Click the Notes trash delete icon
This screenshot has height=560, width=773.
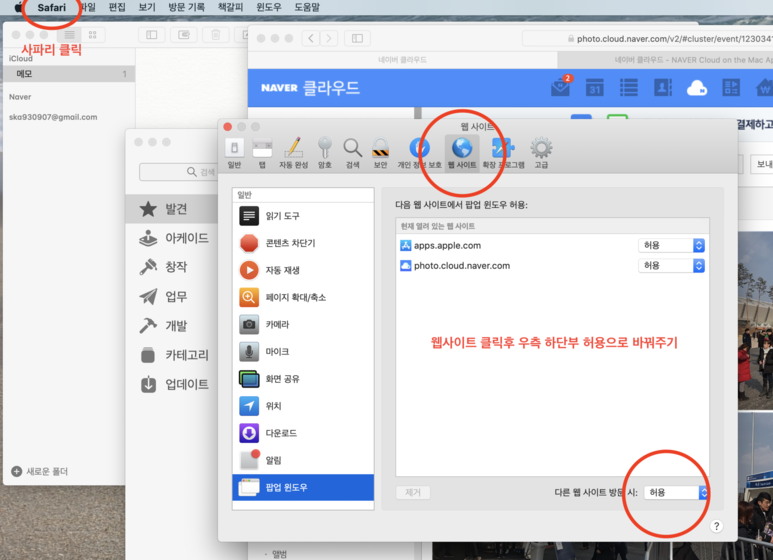(215, 35)
